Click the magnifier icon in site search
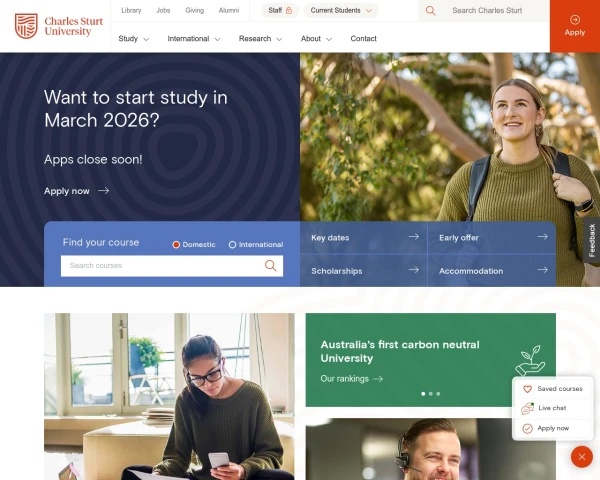 [x=430, y=11]
